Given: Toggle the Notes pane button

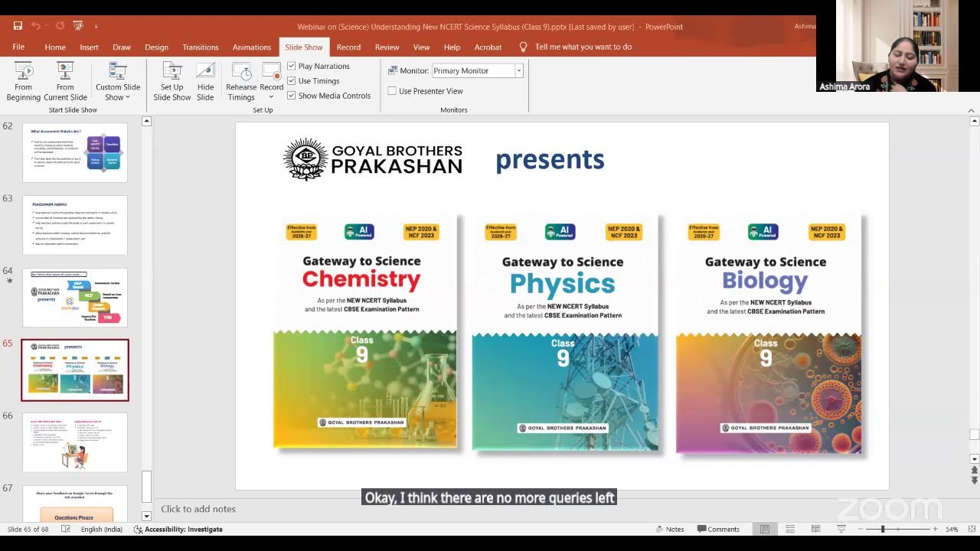Looking at the screenshot, I should (x=669, y=530).
